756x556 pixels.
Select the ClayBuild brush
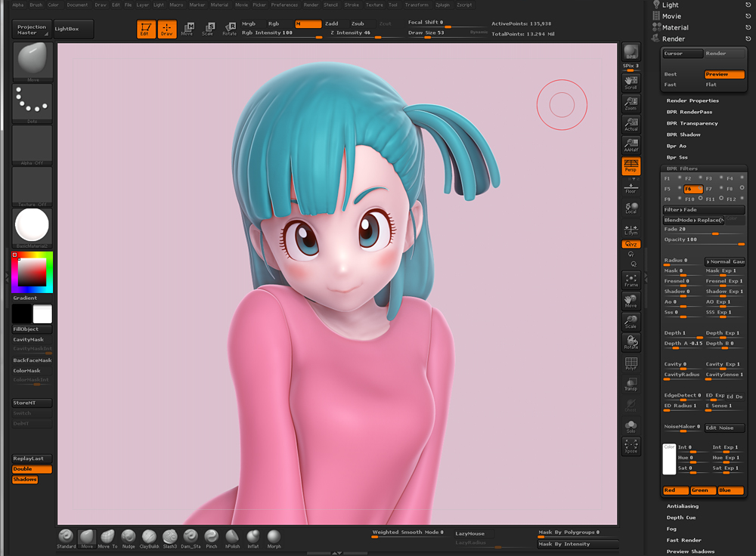(149, 539)
